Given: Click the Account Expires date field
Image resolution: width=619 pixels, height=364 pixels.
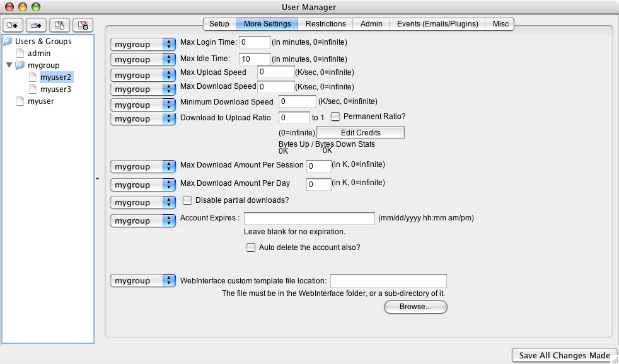Looking at the screenshot, I should [x=309, y=219].
